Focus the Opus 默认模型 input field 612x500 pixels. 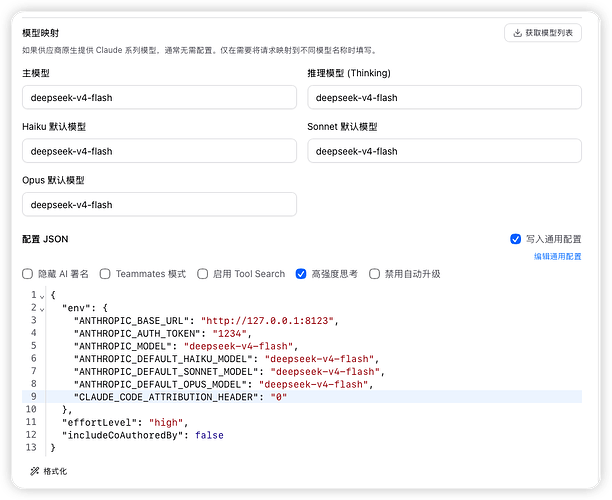(x=159, y=205)
